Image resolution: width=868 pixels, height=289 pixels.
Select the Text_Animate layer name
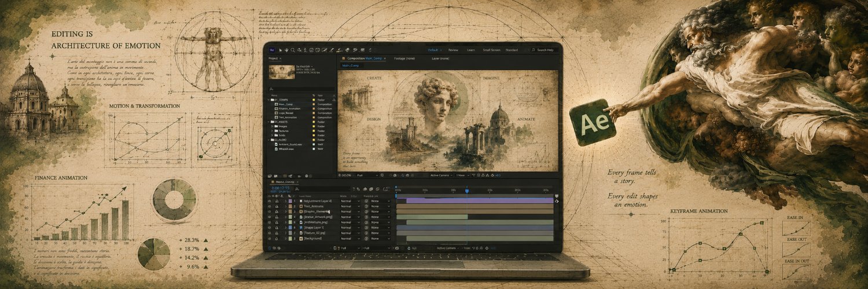click(314, 206)
